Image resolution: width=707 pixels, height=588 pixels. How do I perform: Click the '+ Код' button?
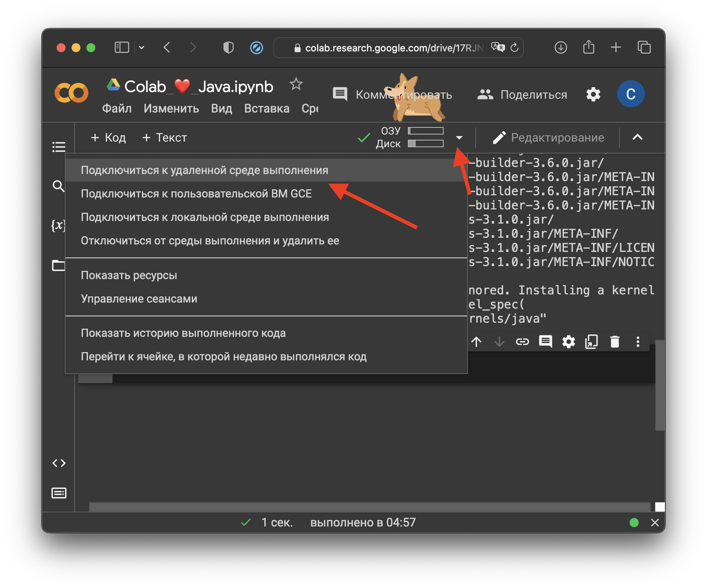[x=108, y=137]
